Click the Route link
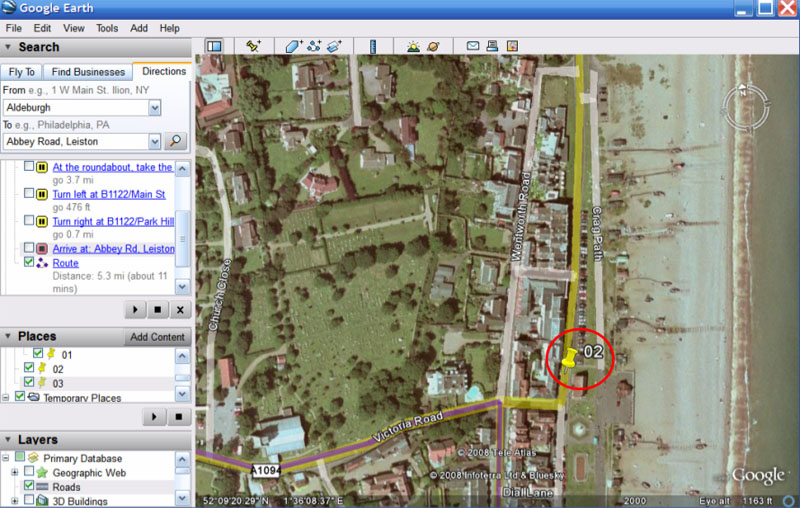This screenshot has width=800, height=508. (x=66, y=263)
